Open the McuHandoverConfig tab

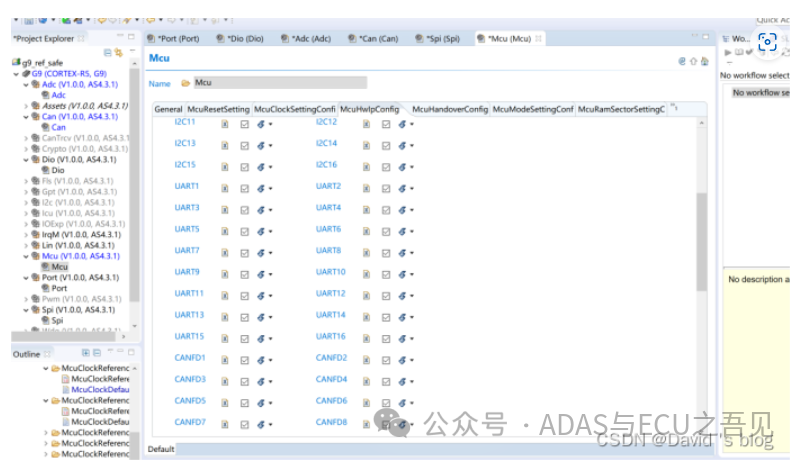[x=450, y=109]
